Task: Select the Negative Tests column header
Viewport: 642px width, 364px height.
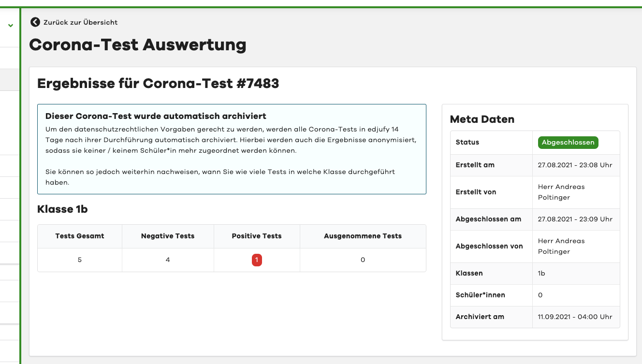Action: [x=167, y=236]
